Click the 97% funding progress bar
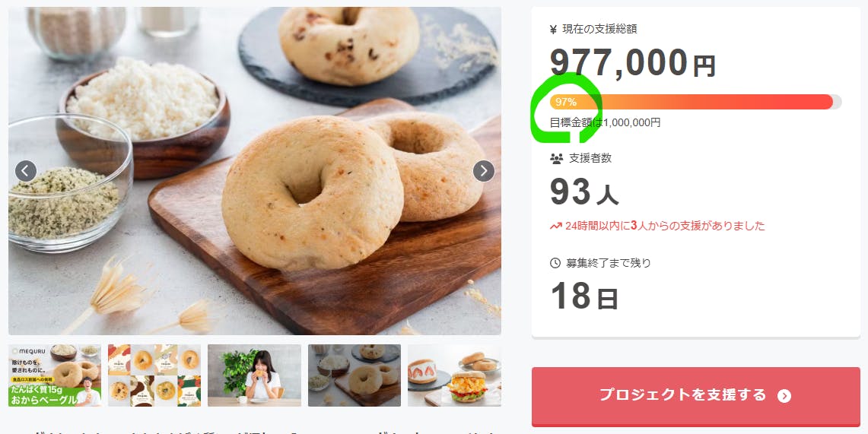 [696, 102]
